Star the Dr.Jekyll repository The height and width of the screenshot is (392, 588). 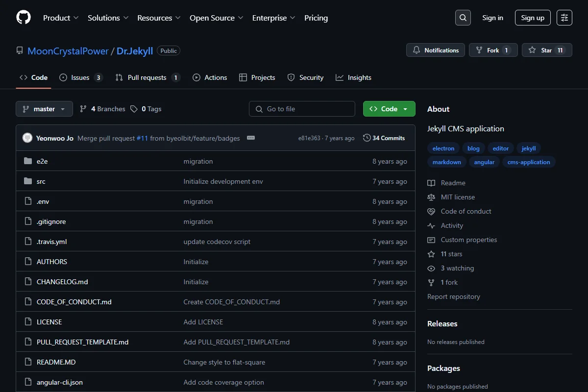[x=547, y=50]
